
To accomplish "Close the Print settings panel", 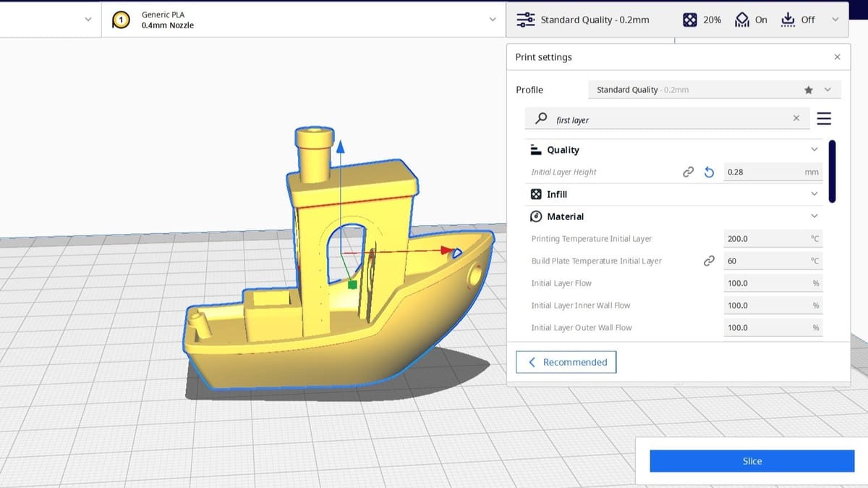I will (x=837, y=57).
